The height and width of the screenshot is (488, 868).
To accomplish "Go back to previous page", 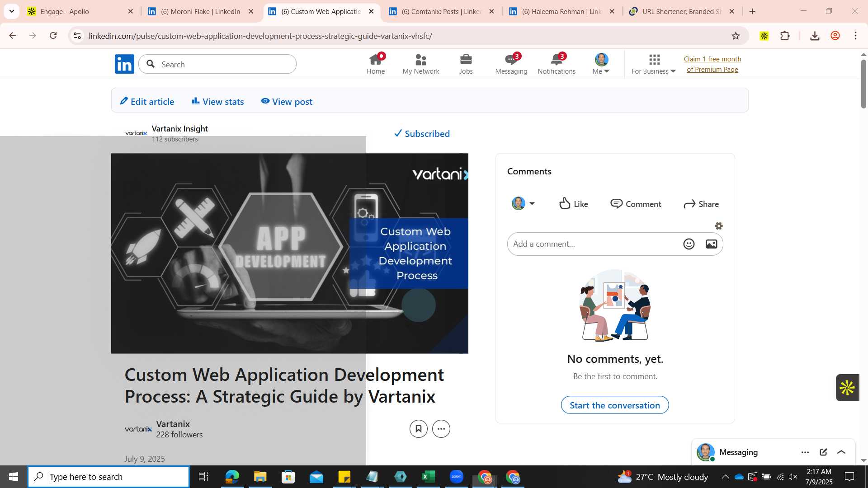I will pos(13,36).
